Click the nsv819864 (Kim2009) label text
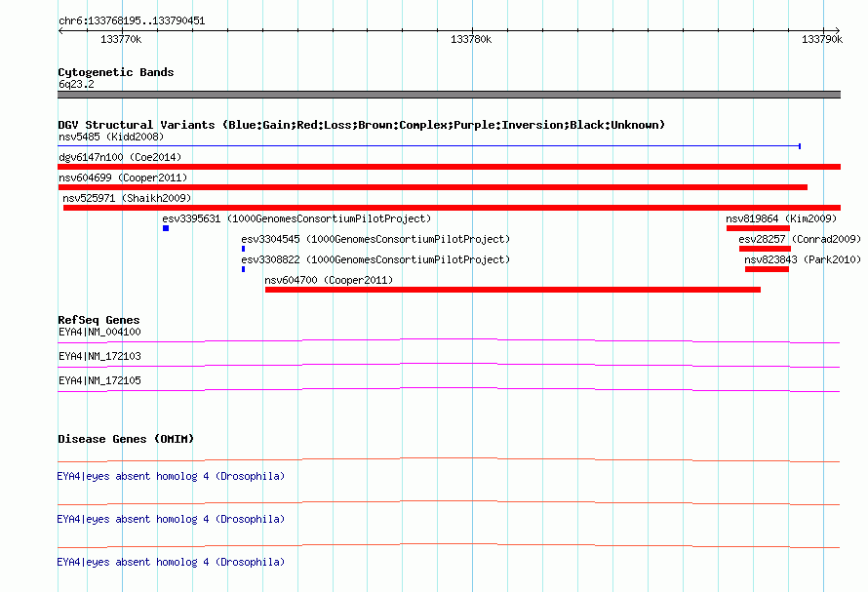This screenshot has width=868, height=592. (x=781, y=218)
